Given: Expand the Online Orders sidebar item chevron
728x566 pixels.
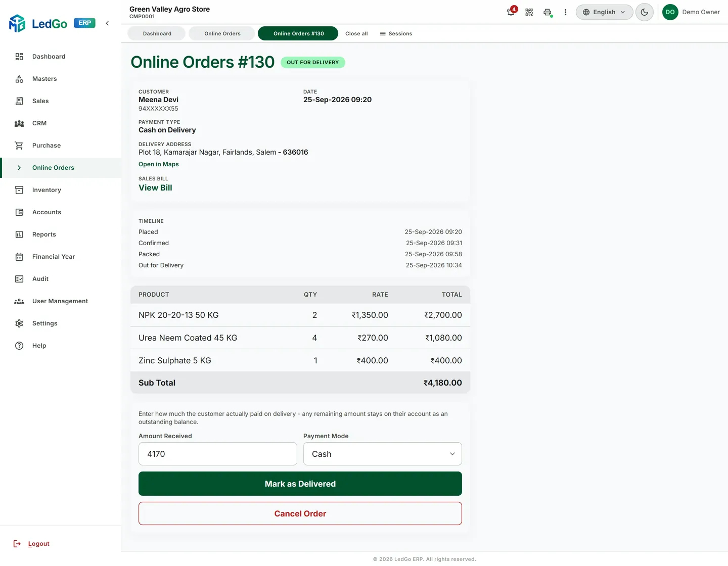Looking at the screenshot, I should coord(19,168).
